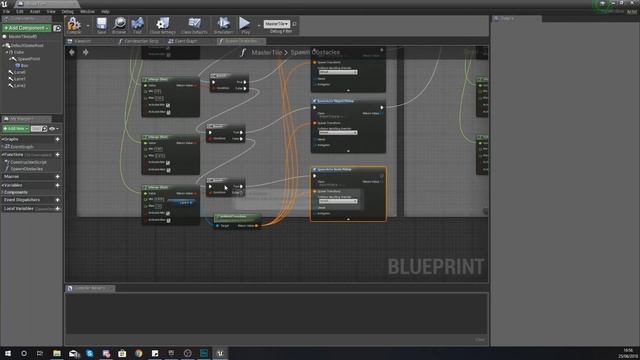The image size is (640, 360).
Task: Open the eye view options dropdown in My Blueprint
Action: coord(54,129)
